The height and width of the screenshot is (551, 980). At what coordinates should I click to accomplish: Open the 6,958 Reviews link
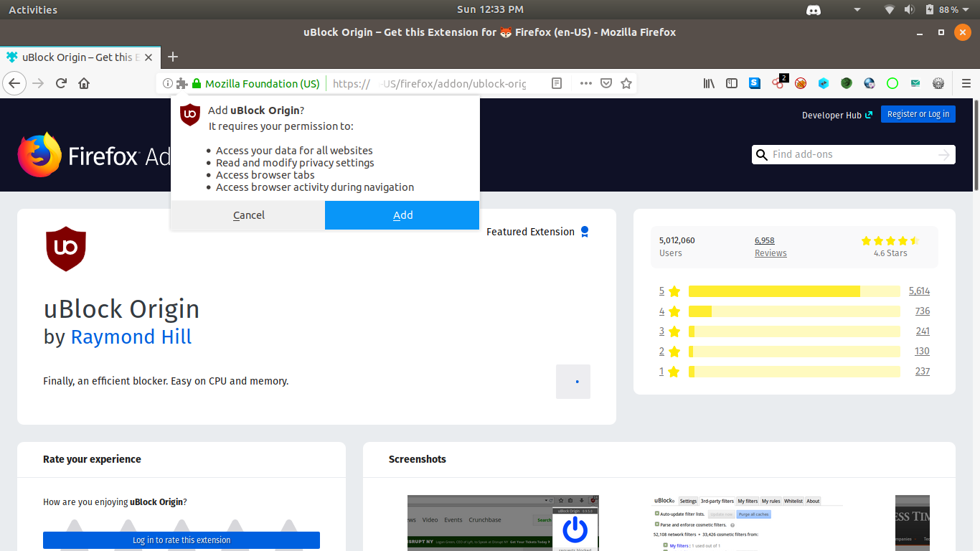771,247
